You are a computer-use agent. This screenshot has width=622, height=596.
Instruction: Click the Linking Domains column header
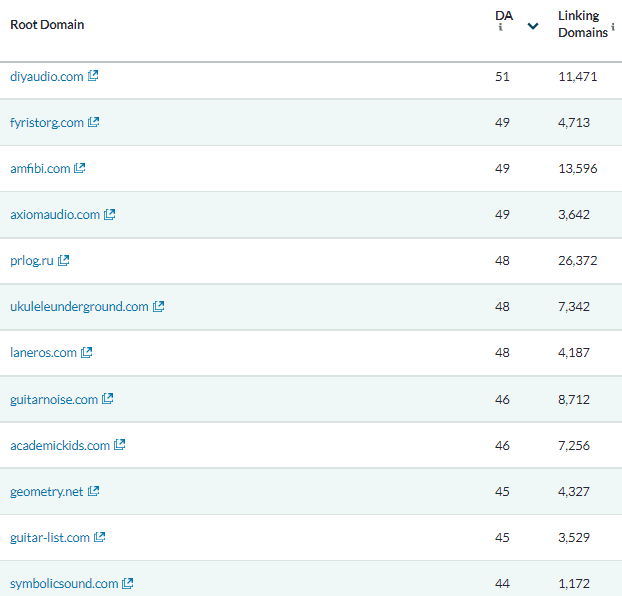coord(583,24)
